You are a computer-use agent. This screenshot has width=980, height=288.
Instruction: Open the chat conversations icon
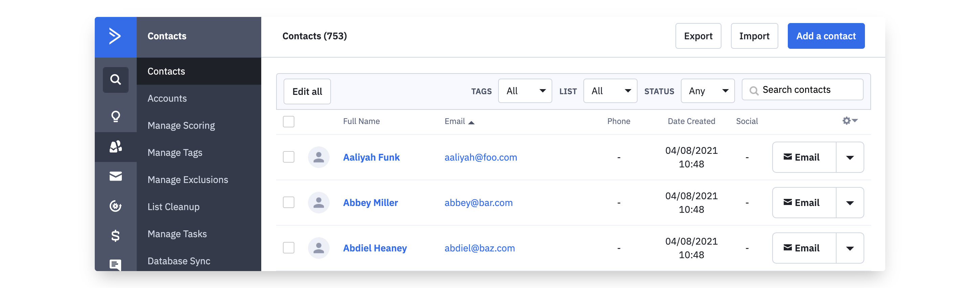[116, 264]
